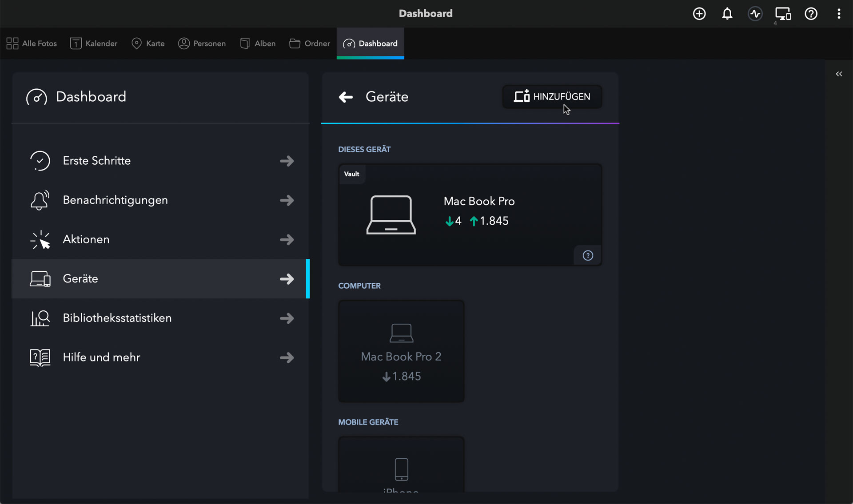This screenshot has height=504, width=853.
Task: Click arrow next to Hilfe und mehr
Action: point(287,357)
